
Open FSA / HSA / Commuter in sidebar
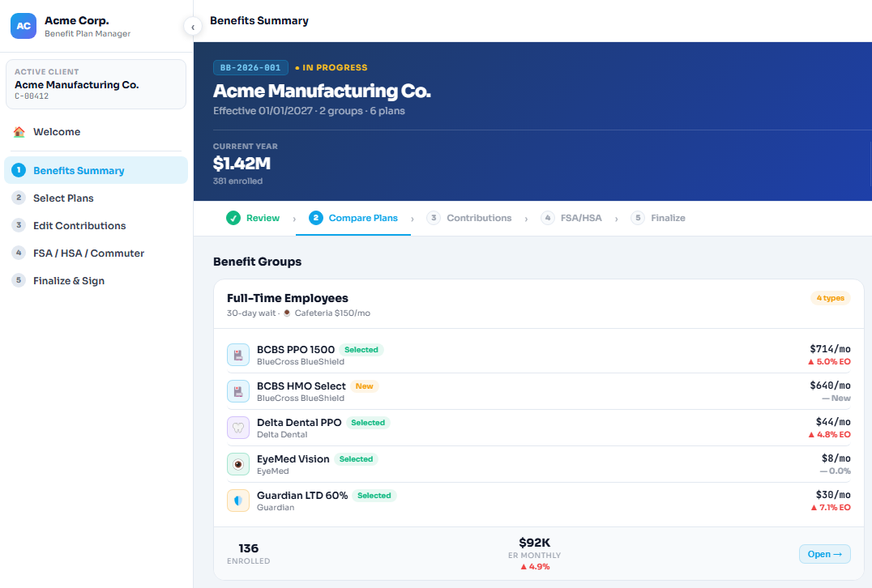(x=96, y=253)
